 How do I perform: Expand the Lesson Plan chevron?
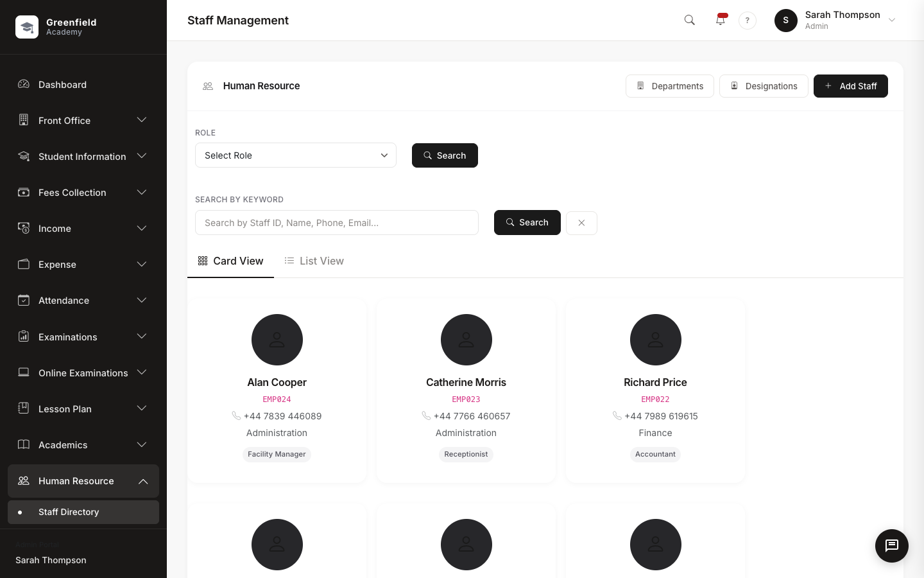pos(142,408)
